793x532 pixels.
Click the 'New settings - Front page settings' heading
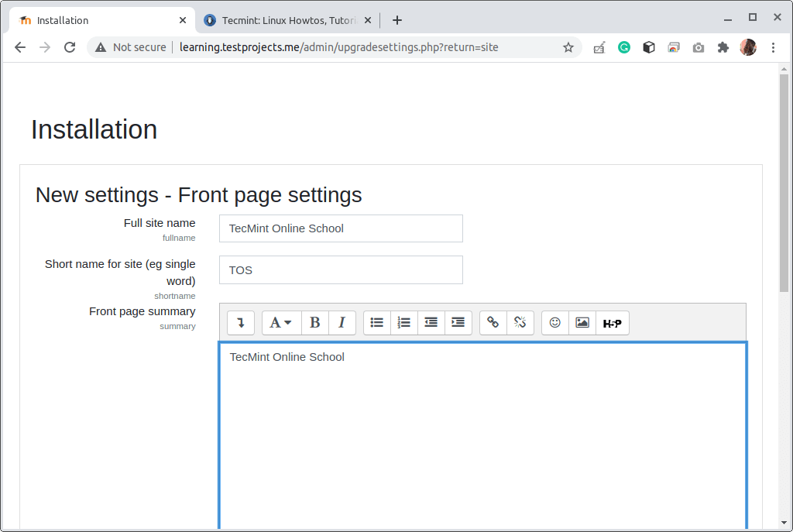click(199, 195)
